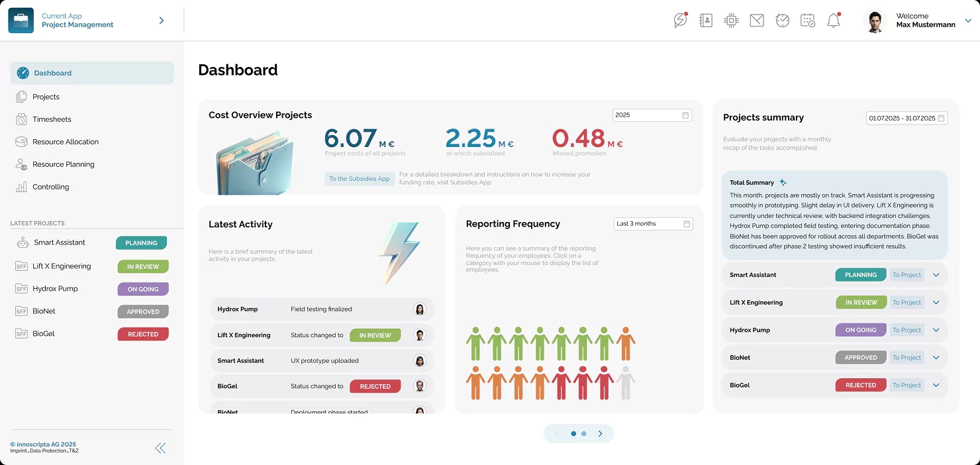Expand Hydrox Pump summary row chevron
This screenshot has height=465, width=980.
[x=936, y=330]
